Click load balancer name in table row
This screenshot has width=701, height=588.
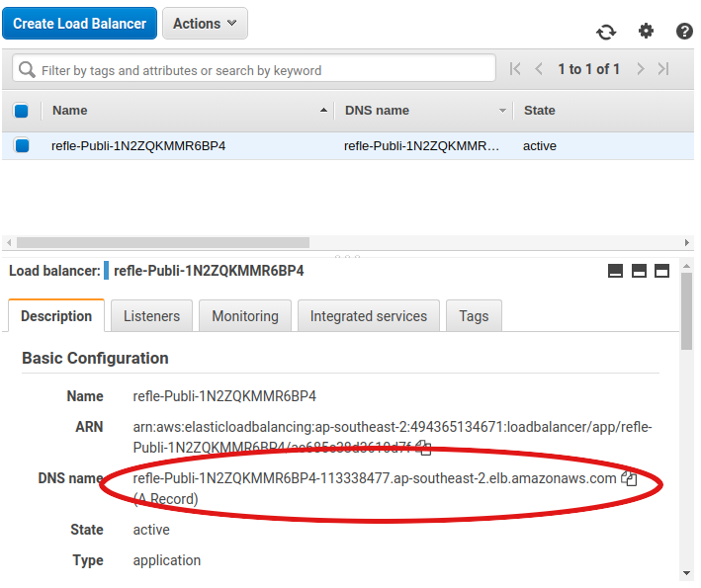(x=138, y=146)
